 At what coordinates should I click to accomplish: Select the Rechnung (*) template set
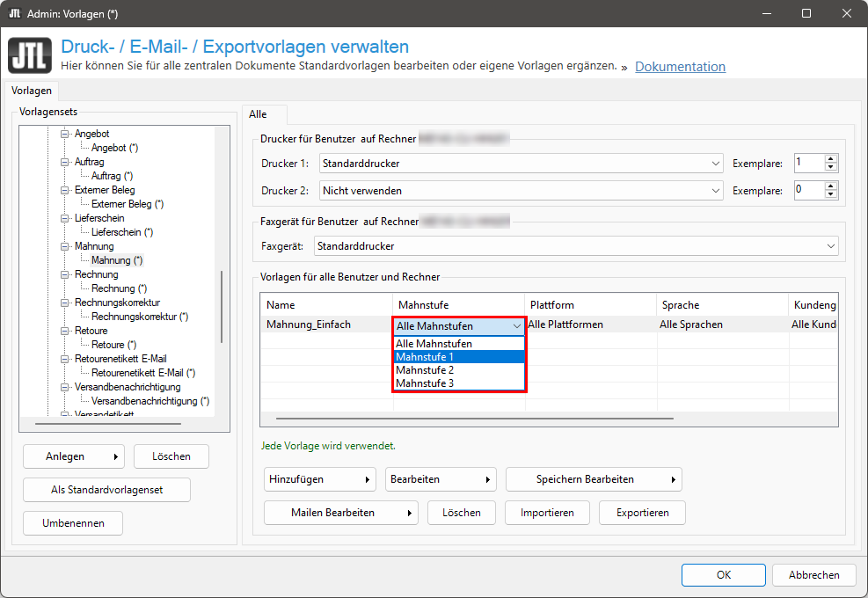click(119, 288)
